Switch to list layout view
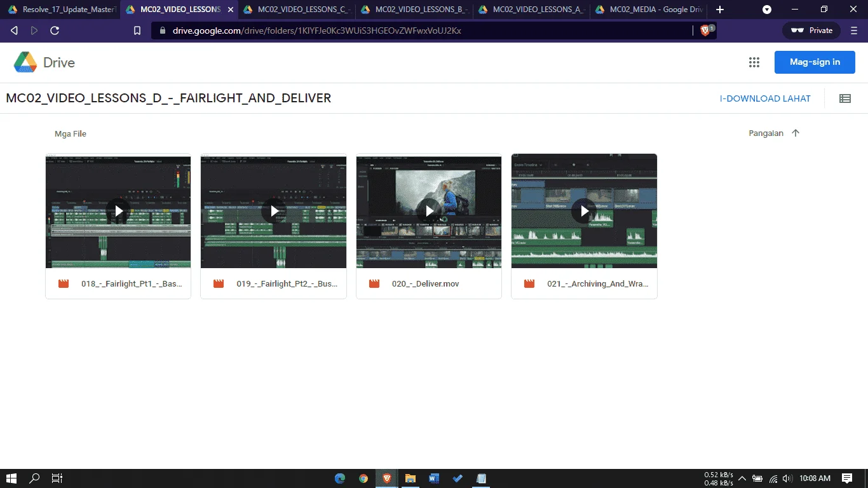 (844, 98)
